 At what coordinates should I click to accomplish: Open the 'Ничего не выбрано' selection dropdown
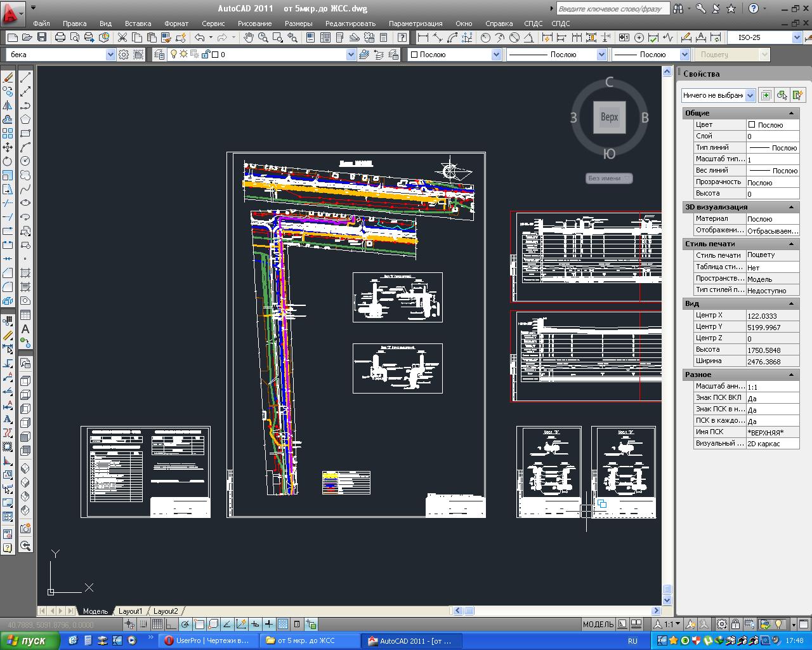[x=718, y=95]
